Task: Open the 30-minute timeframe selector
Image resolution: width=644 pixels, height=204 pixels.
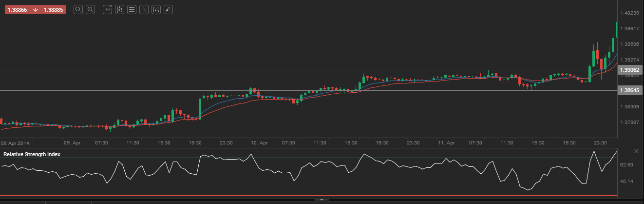Action: click(108, 10)
